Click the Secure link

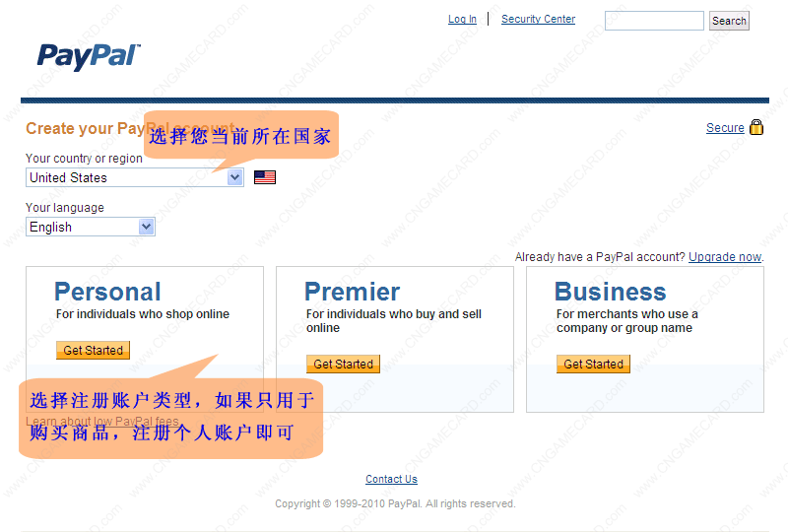725,128
